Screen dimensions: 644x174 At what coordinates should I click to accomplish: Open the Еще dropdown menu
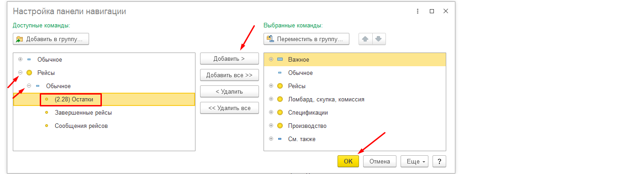pos(414,161)
